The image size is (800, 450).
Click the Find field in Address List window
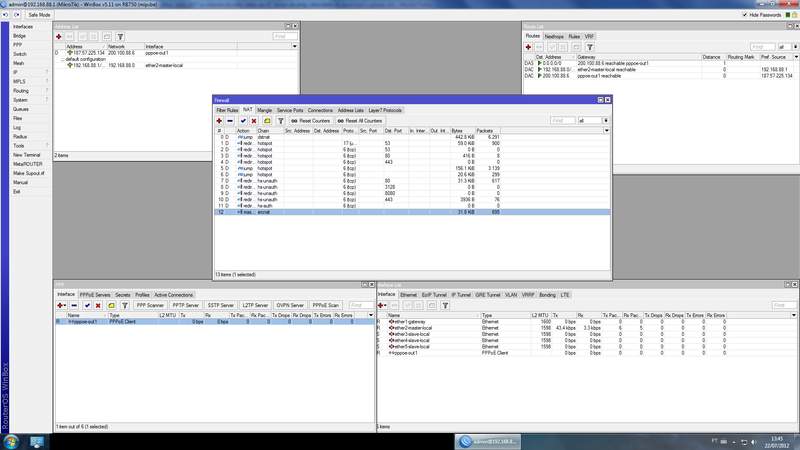tap(285, 37)
